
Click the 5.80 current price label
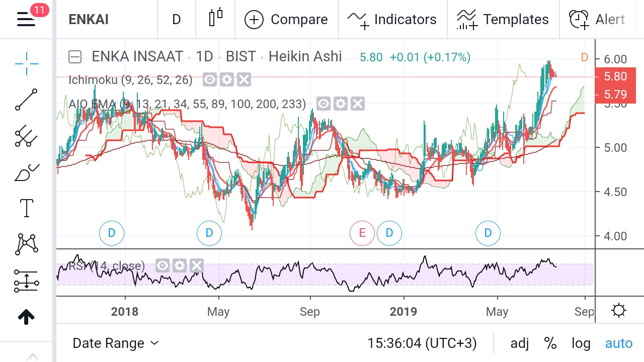(615, 76)
